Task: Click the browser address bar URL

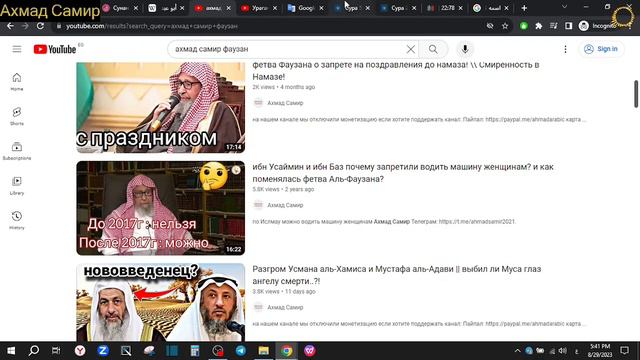Action: pos(152,26)
